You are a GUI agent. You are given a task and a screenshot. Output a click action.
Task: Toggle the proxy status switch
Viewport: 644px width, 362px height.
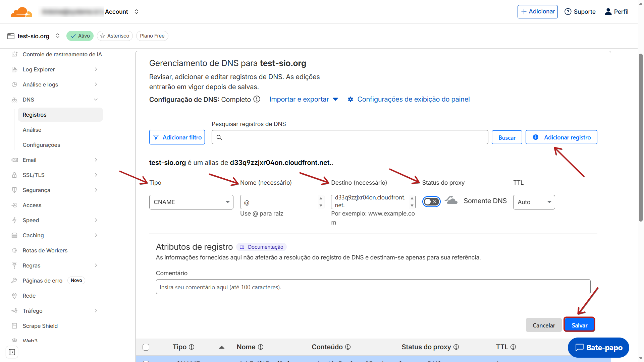point(431,202)
